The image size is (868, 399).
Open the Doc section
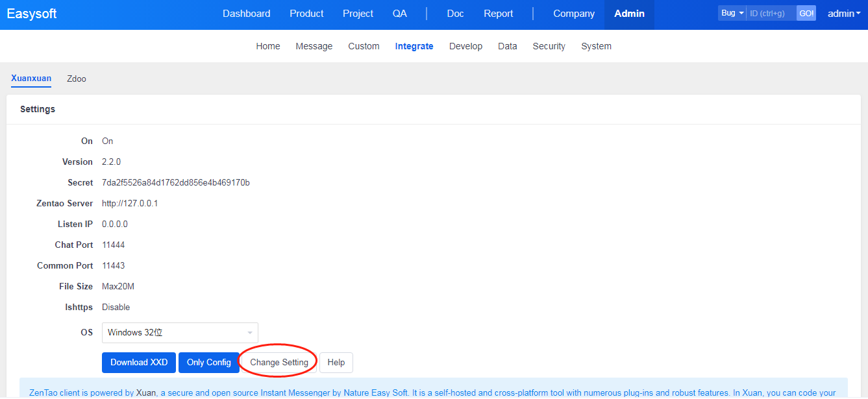[456, 14]
